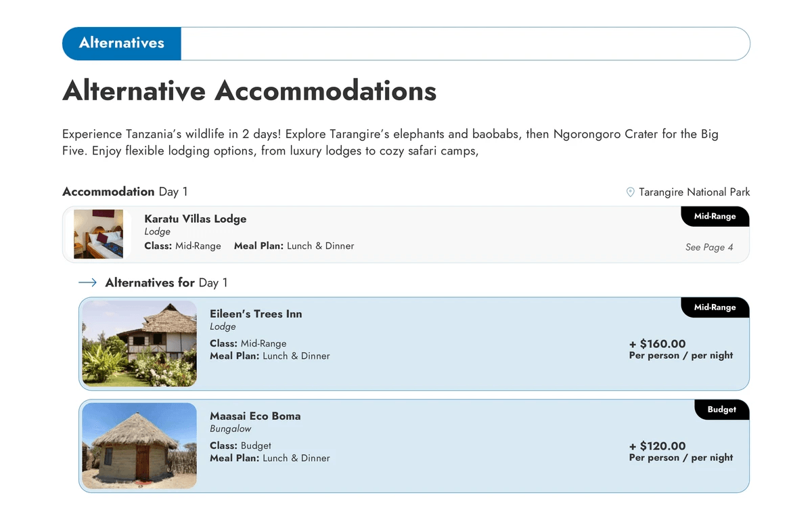Open the Eileen's Trees Inn photo
812x516 pixels.
[139, 344]
